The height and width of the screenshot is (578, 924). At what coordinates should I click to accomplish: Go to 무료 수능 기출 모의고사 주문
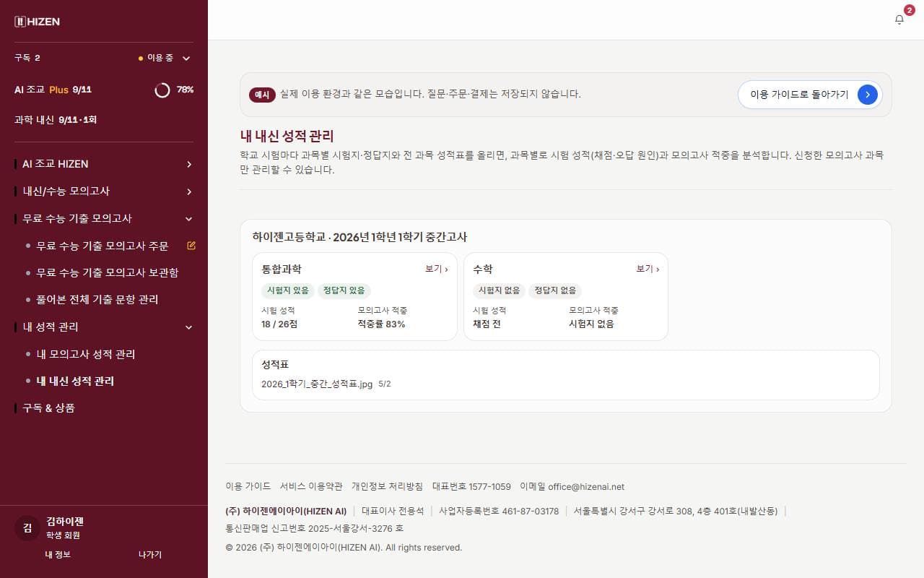(103, 246)
